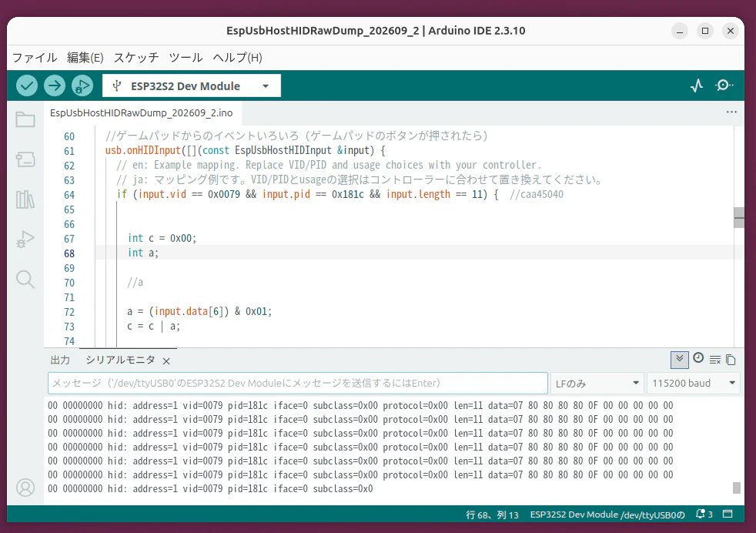
Task: Click line number 72 in the gutter
Action: pos(69,312)
